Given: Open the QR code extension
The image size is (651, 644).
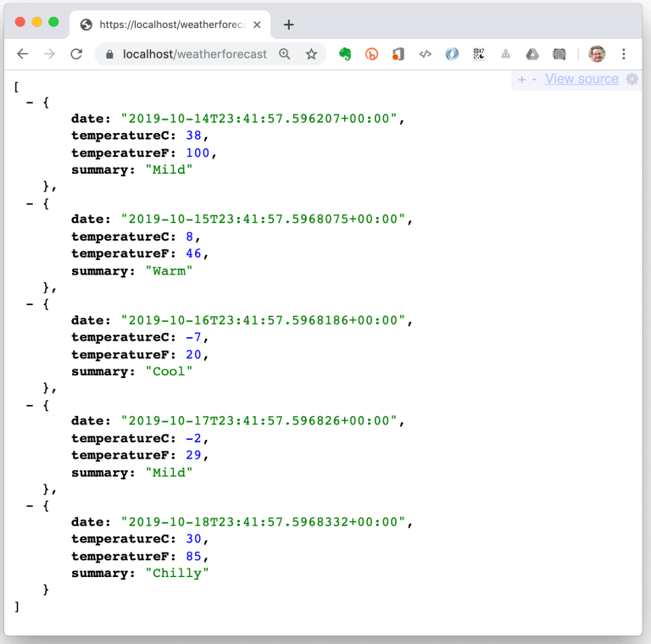Looking at the screenshot, I should pos(479,54).
